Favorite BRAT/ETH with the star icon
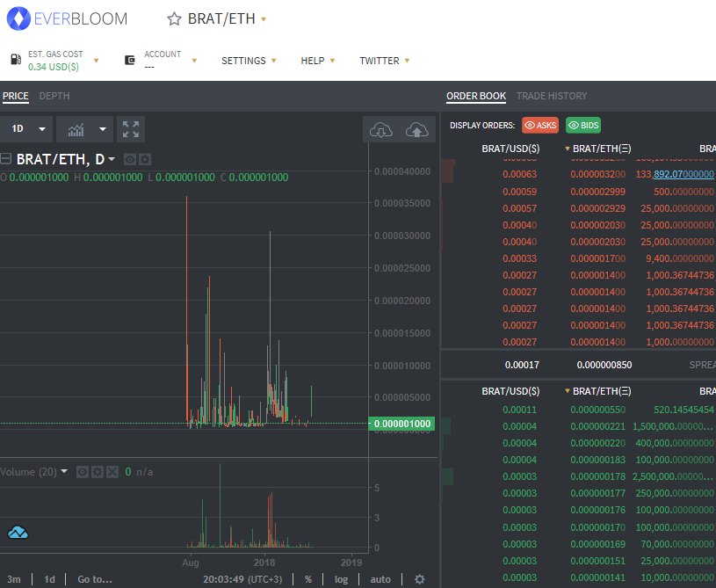716x588 pixels. (x=174, y=19)
